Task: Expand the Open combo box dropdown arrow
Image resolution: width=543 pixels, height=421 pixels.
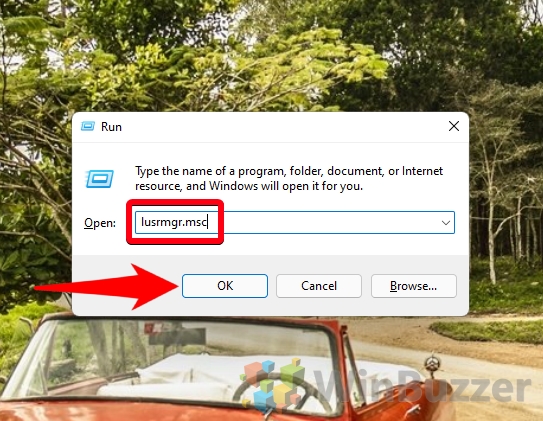Action: 446,223
